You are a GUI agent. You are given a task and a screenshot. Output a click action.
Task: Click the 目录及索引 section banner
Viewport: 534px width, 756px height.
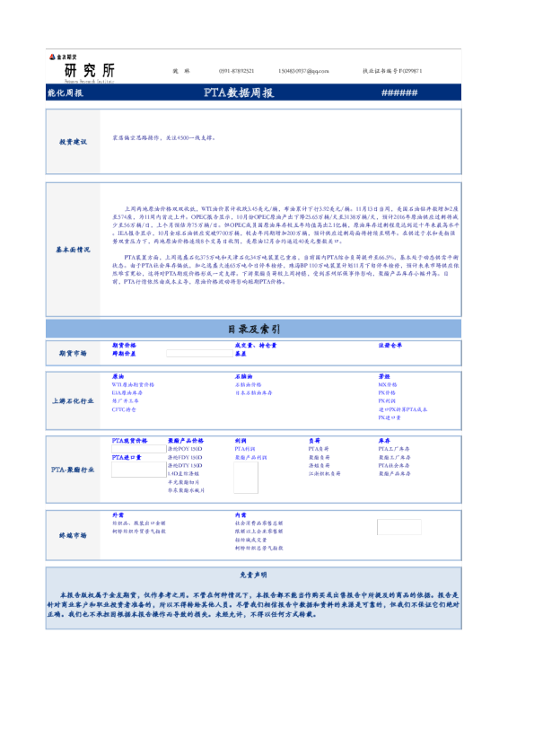point(253,329)
